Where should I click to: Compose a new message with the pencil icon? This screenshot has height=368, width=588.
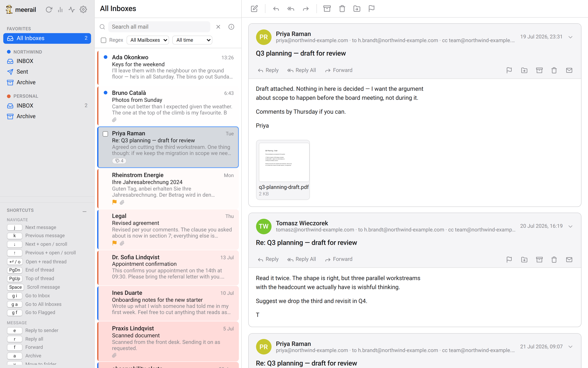(254, 9)
